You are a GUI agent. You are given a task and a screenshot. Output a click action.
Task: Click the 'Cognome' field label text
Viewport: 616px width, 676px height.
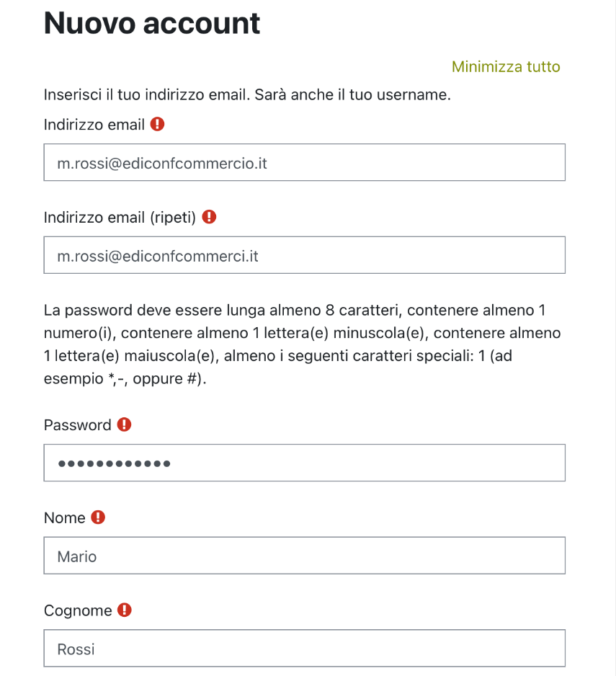tap(78, 610)
